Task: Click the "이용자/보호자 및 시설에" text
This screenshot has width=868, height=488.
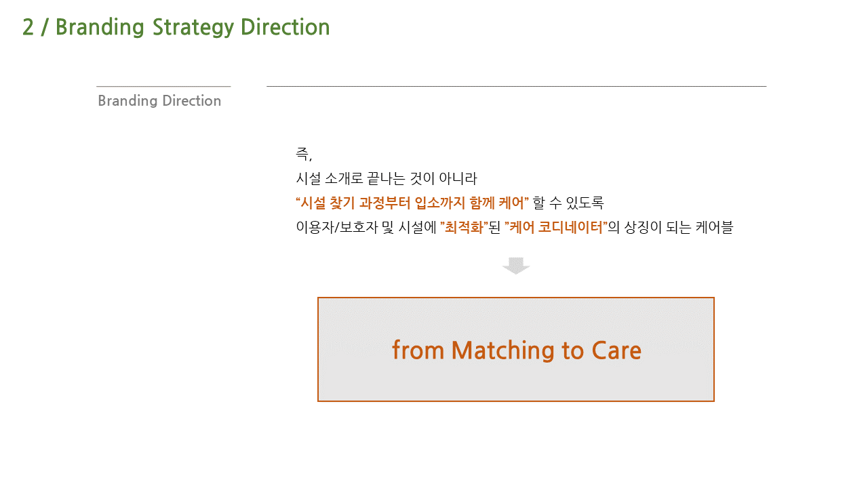Action: [366, 228]
